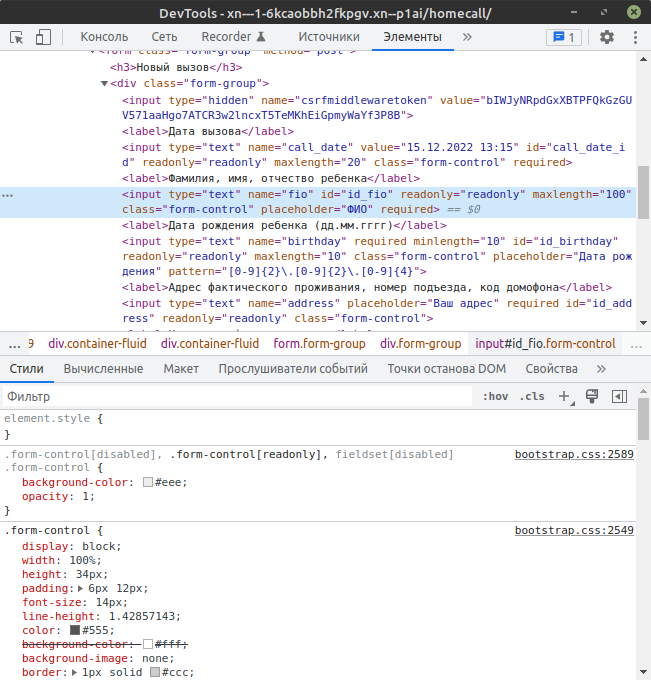Toggle the .cls element classes panel
This screenshot has height=680, width=651.
pos(533,397)
